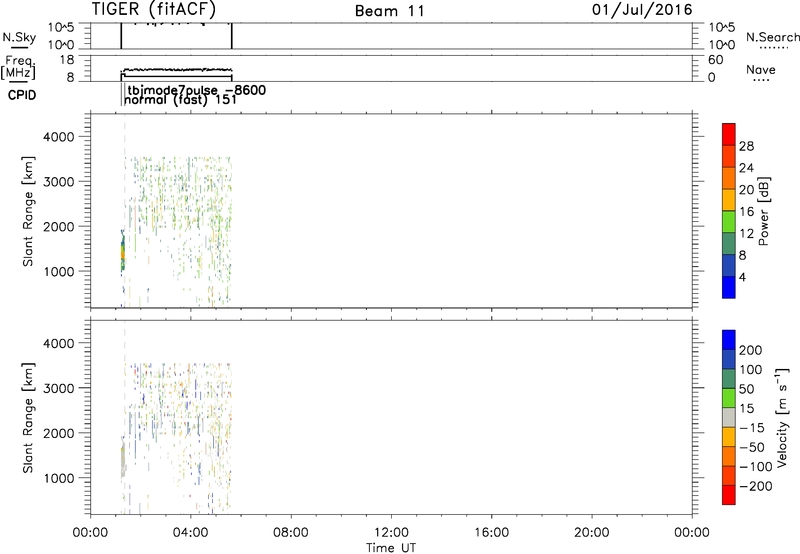Click the 'CPID' row label
Screen dimensions: 800x554
coord(22,95)
